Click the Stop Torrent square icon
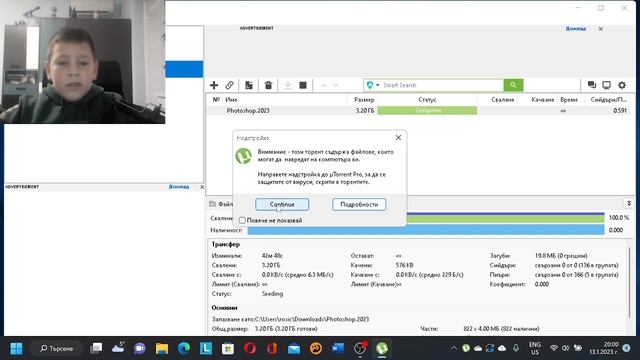Viewport: 640px width, 360px height. [303, 85]
